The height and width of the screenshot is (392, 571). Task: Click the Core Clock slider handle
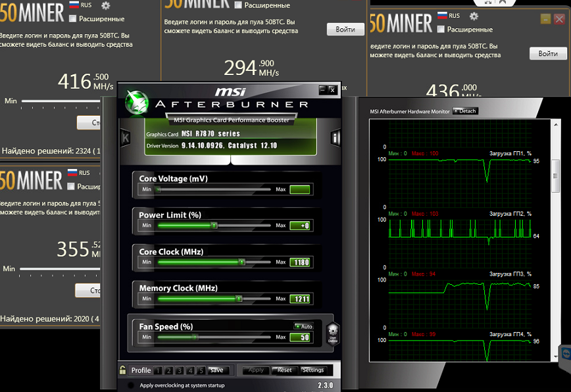242,262
